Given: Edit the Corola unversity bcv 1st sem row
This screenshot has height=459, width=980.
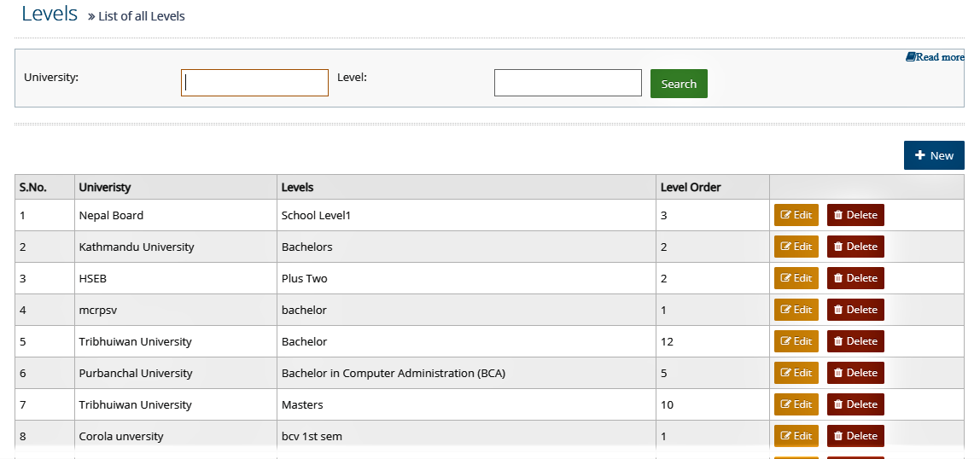Looking at the screenshot, I should click(x=796, y=436).
